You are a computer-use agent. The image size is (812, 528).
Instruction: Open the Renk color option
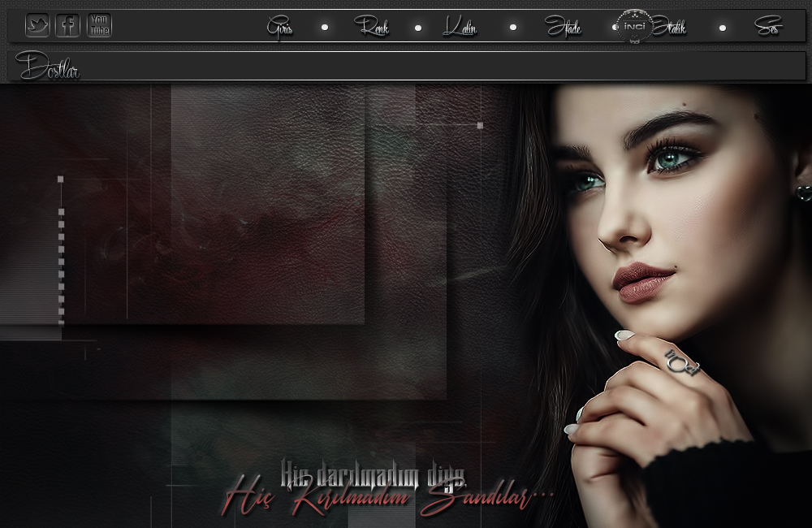(372, 28)
